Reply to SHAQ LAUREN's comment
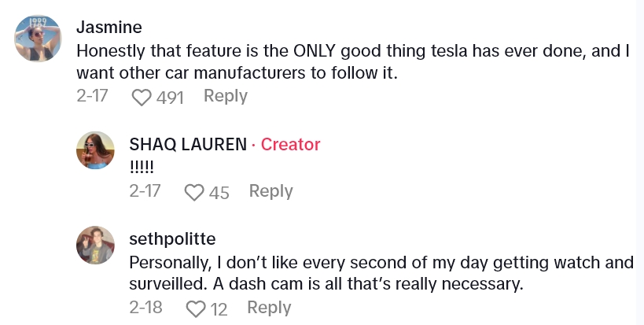The width and height of the screenshot is (644, 325). (x=270, y=191)
